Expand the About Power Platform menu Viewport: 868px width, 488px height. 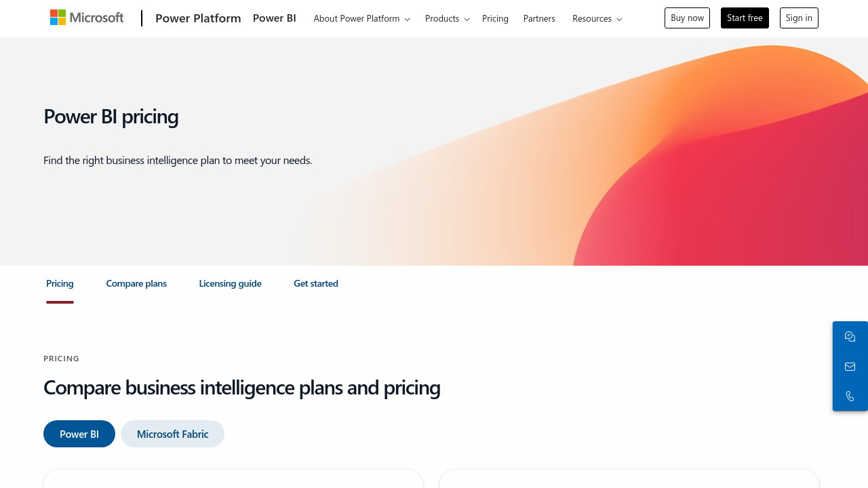(x=361, y=18)
